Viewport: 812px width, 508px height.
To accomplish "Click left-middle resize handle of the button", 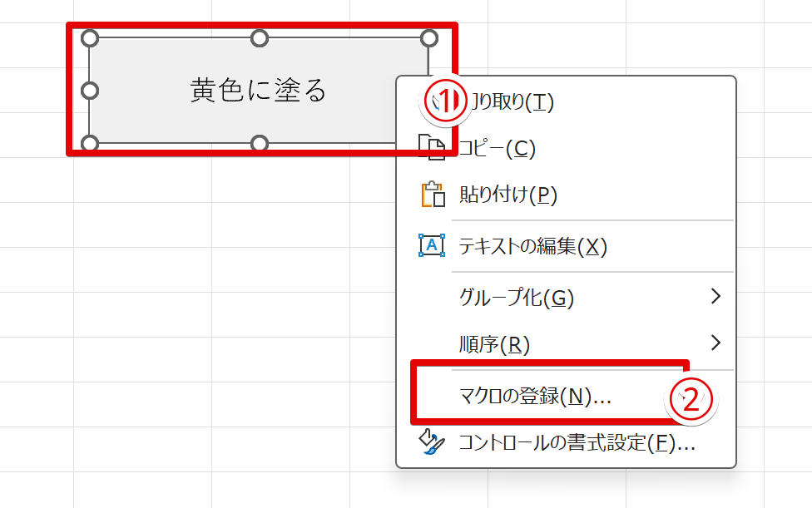I will (x=90, y=91).
